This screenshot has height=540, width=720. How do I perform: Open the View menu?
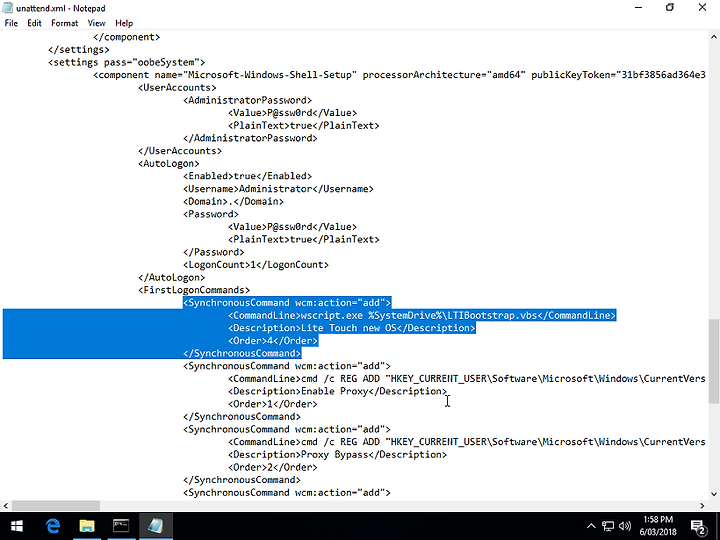tap(96, 23)
